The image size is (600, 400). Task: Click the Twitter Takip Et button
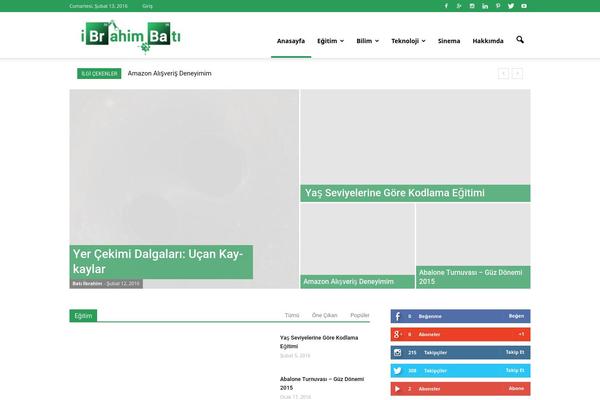(515, 371)
